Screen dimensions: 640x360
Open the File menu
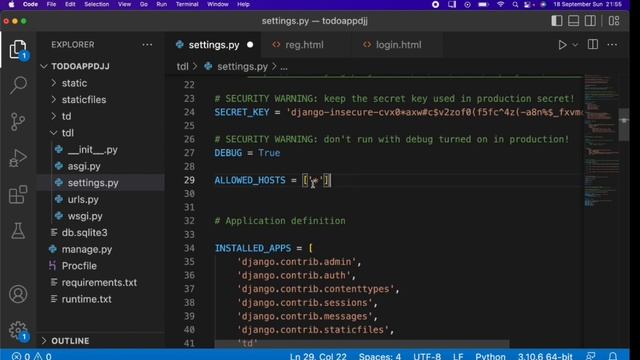pyautogui.click(x=51, y=4)
